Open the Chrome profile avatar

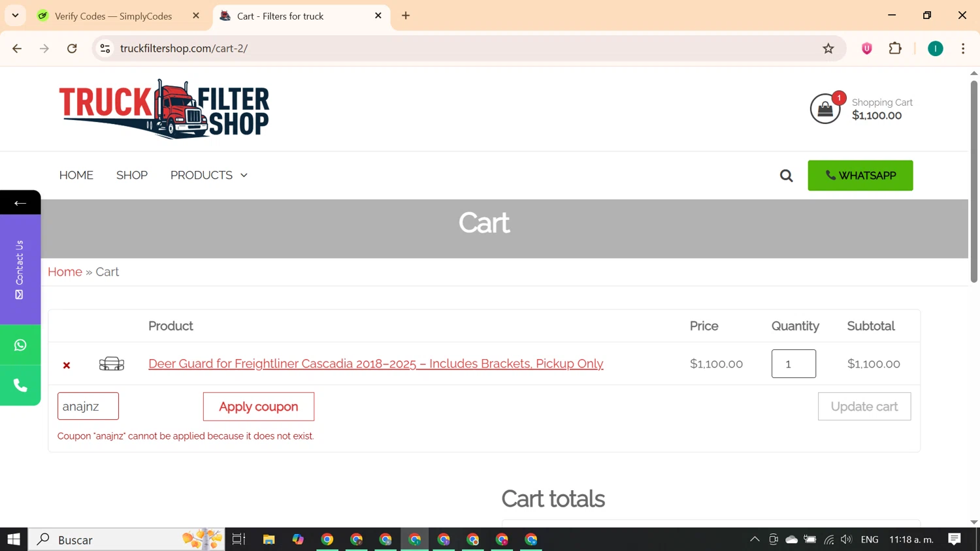tap(936, 48)
